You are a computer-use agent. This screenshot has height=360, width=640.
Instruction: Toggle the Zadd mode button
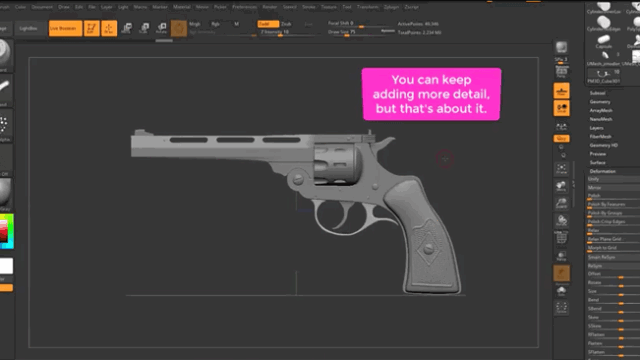coord(268,24)
